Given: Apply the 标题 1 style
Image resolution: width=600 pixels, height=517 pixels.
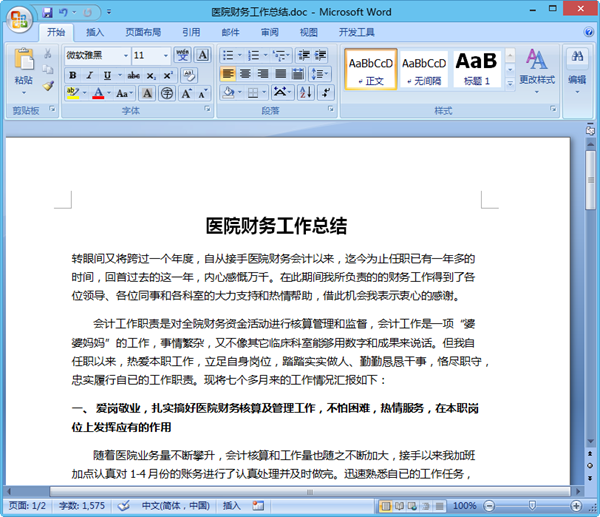Looking at the screenshot, I should point(476,69).
